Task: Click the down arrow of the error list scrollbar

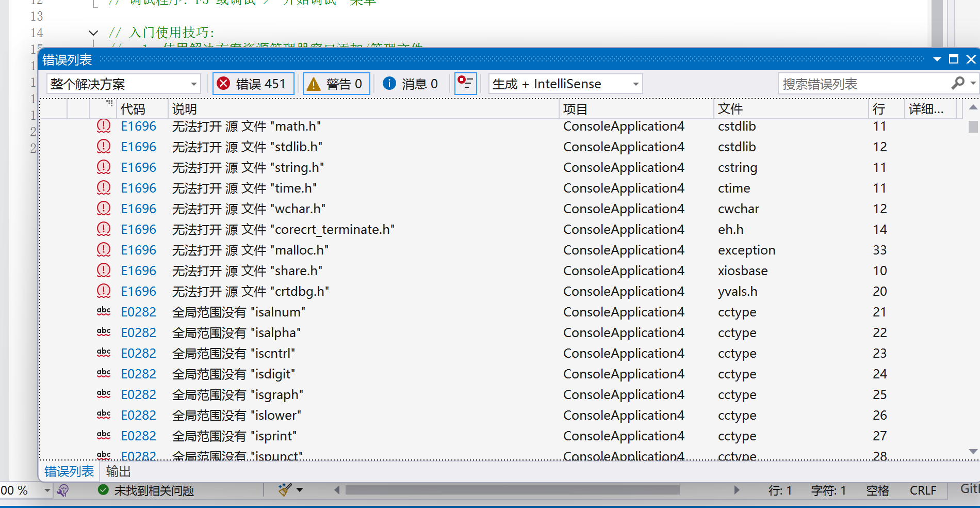Action: coord(973,452)
